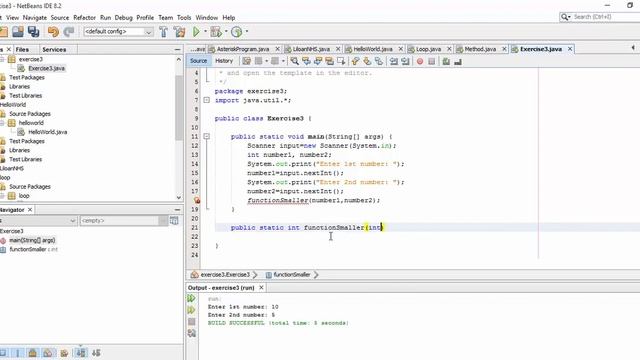The width and height of the screenshot is (640, 360).
Task: Clean and Build project icon
Action: point(179,31)
